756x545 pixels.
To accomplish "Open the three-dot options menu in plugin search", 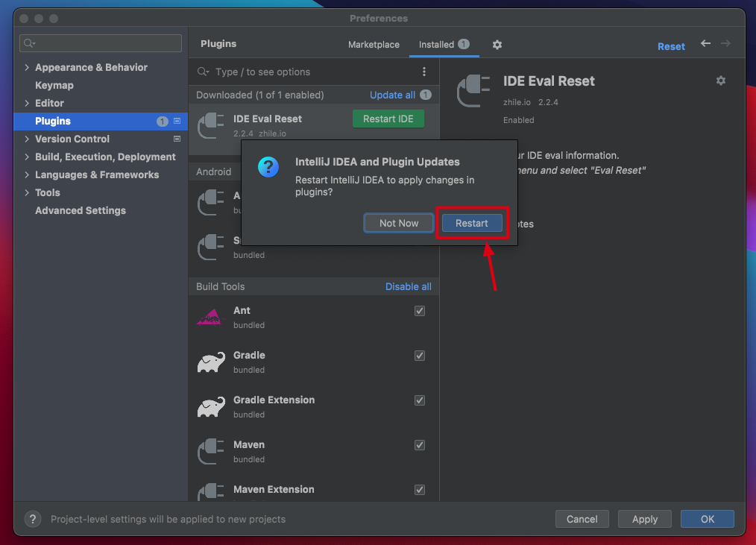I will point(424,72).
